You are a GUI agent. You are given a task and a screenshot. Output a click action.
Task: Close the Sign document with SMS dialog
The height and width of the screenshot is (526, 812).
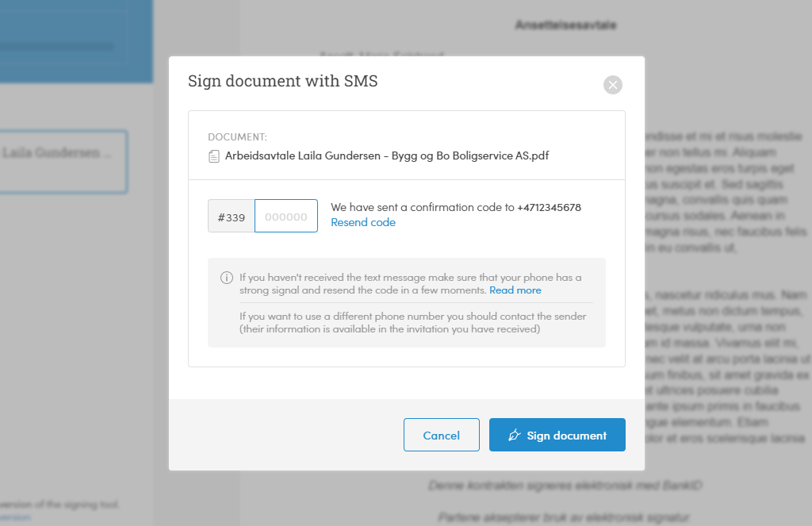(613, 85)
